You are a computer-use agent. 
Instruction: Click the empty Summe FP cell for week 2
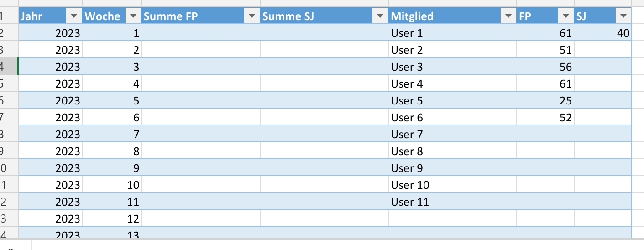click(x=201, y=50)
